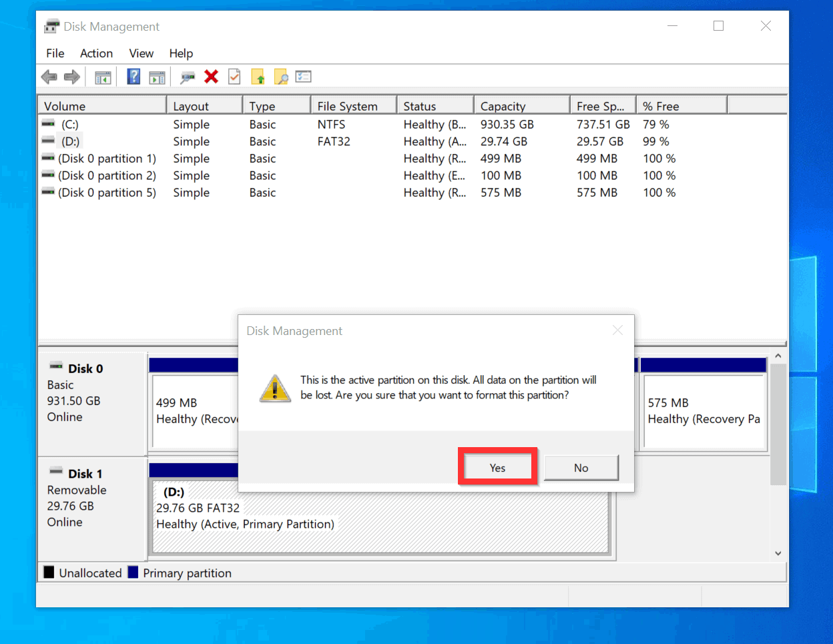This screenshot has height=644, width=833.
Task: Click the Disk Management title bar icon
Action: (51, 25)
